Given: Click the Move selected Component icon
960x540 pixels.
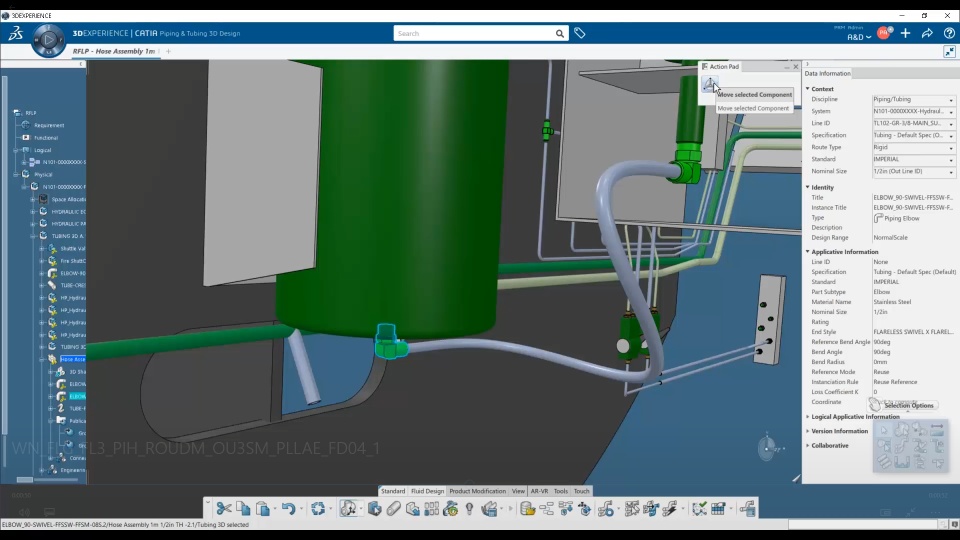Looking at the screenshot, I should (x=710, y=84).
